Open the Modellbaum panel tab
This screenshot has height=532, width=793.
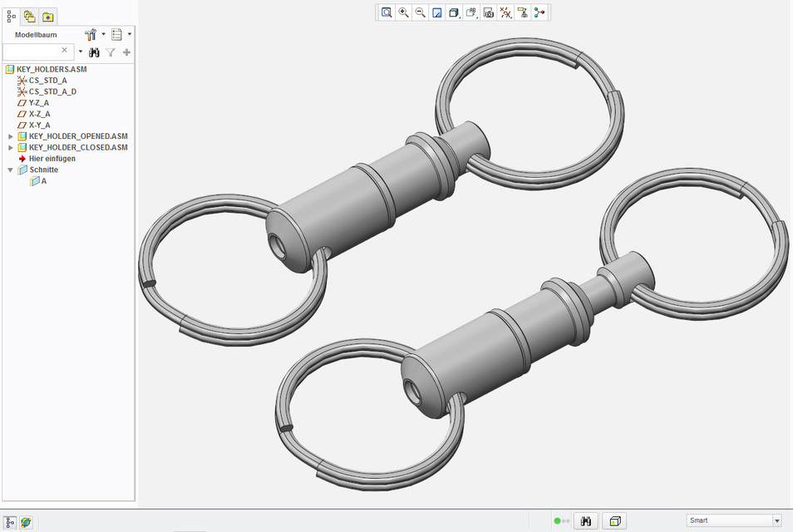(11, 15)
